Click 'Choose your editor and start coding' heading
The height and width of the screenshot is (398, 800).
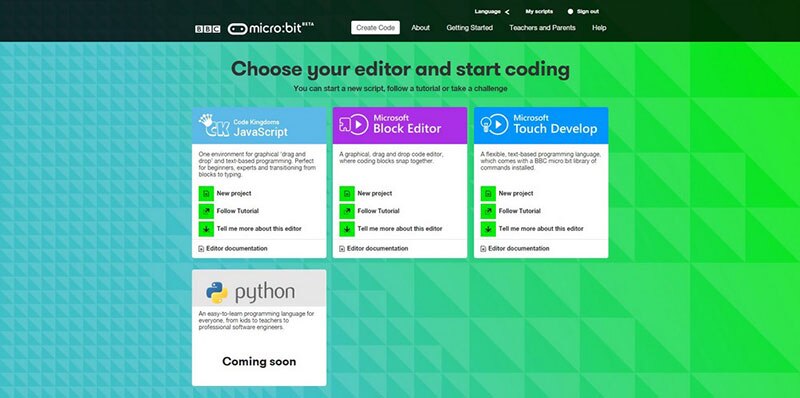[x=401, y=69]
